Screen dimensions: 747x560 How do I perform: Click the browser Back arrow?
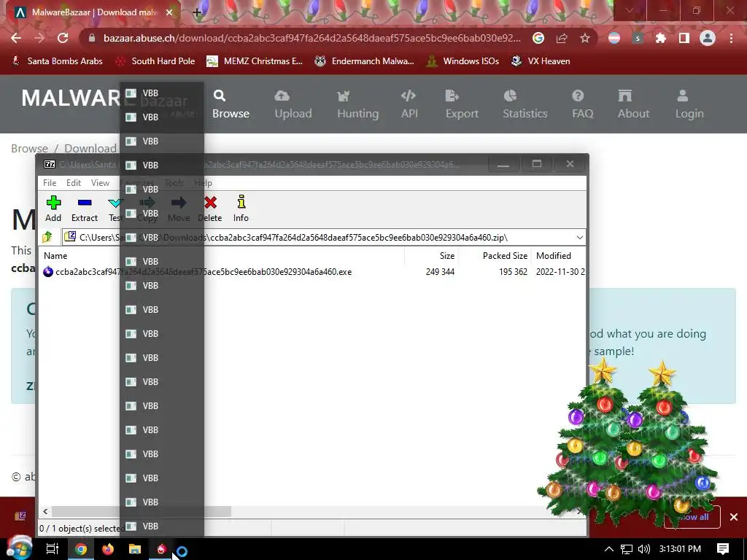pyautogui.click(x=16, y=38)
